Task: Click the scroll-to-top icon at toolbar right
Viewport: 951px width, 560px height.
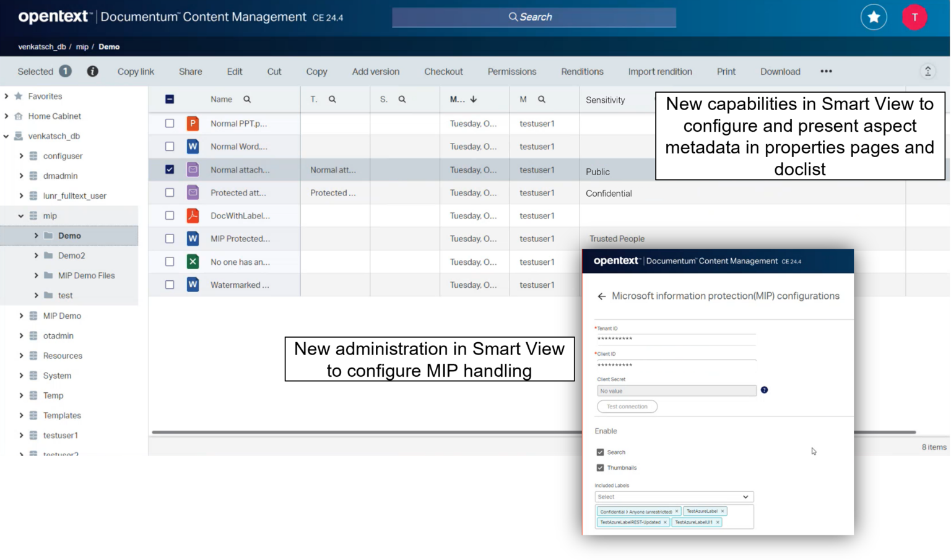Action: 927,71
